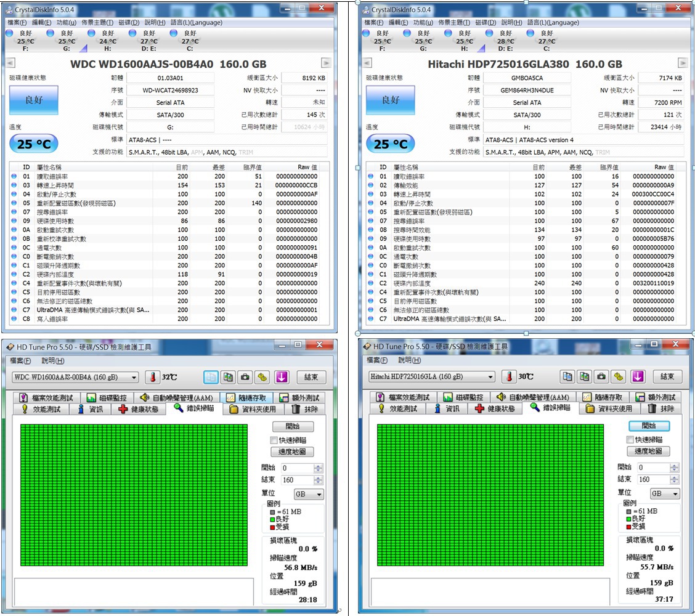Open options icon in Hitachi HD Tune toolbar
The width and height of the screenshot is (695, 616).
pyautogui.click(x=619, y=377)
